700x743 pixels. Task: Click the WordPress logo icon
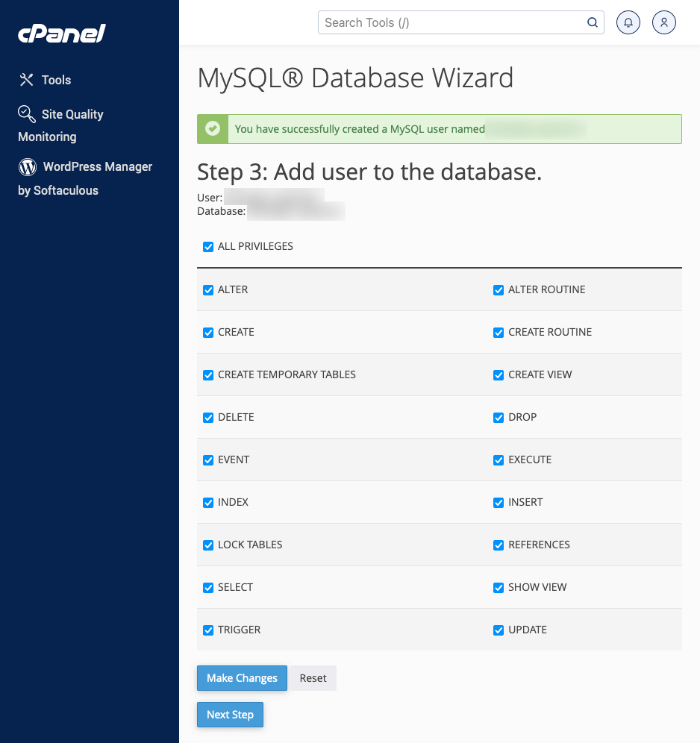point(28,167)
